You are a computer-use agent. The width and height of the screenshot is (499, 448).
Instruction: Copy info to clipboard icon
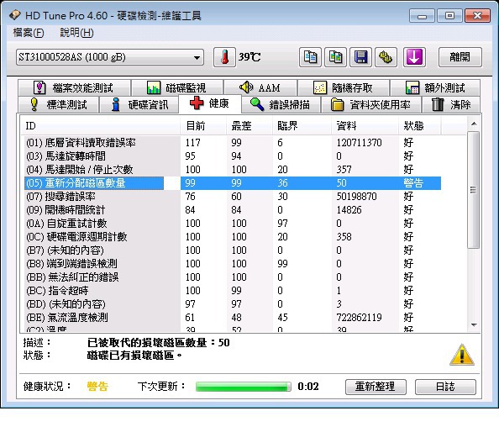(x=310, y=57)
